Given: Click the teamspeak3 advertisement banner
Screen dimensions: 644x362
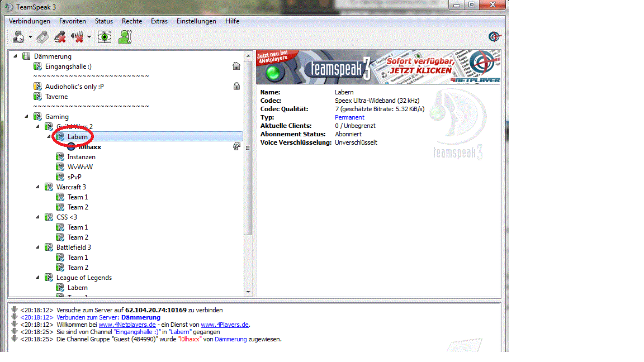Looking at the screenshot, I should [x=378, y=67].
